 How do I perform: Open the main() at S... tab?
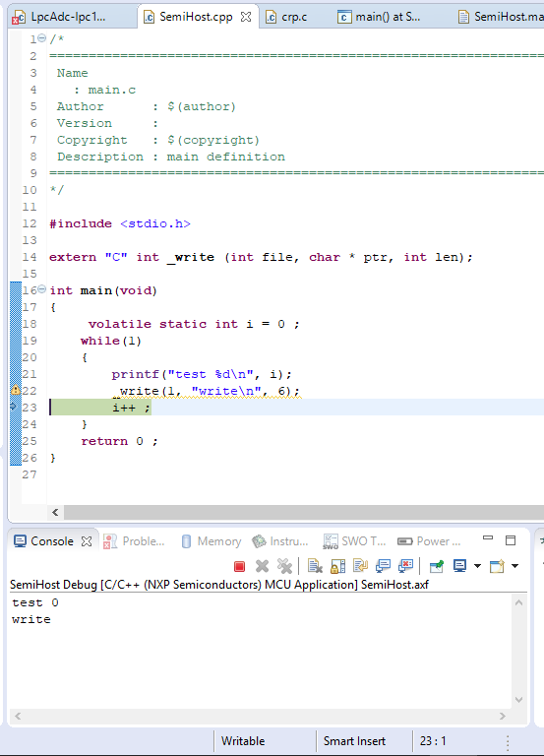point(379,17)
